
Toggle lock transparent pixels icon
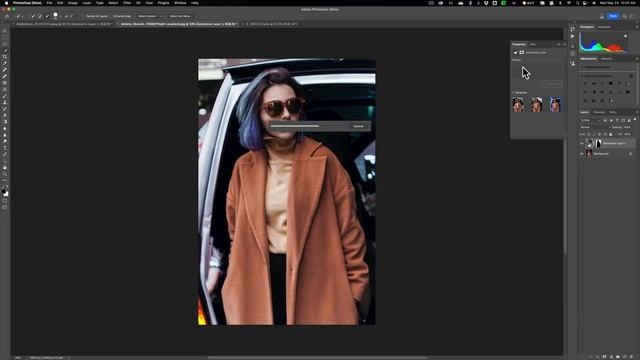point(589,134)
